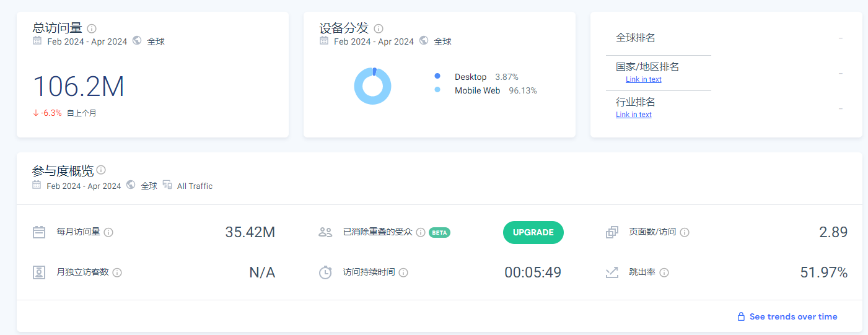
Task: Click info icon next to 每月访问量
Action: coord(108,232)
